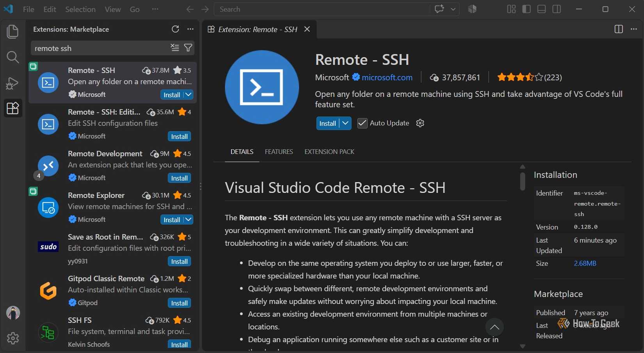This screenshot has width=644, height=353.
Task: Open the chat dropdown chevron in title bar
Action: tap(453, 9)
